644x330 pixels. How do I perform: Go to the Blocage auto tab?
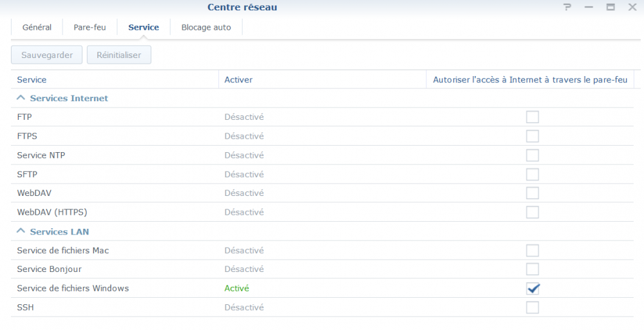(206, 27)
